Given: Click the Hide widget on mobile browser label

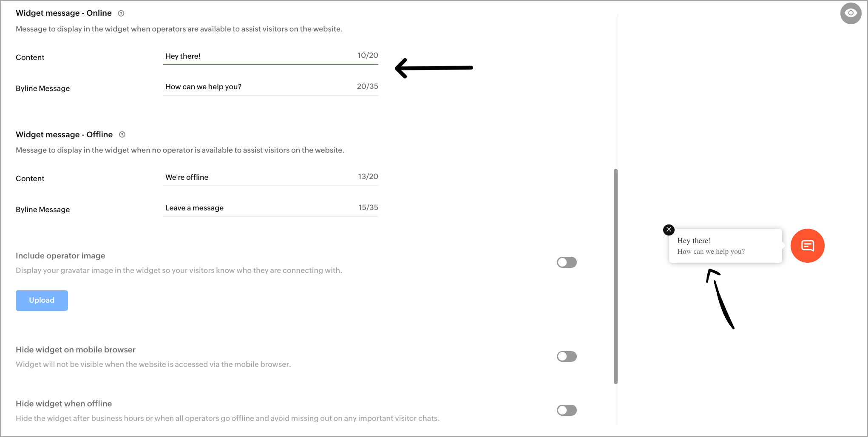Looking at the screenshot, I should (76, 349).
